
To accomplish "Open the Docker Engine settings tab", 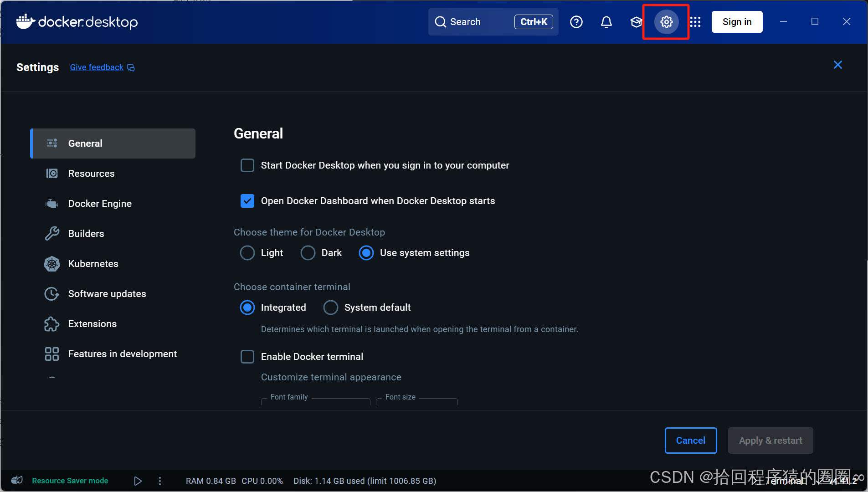I will (x=113, y=204).
